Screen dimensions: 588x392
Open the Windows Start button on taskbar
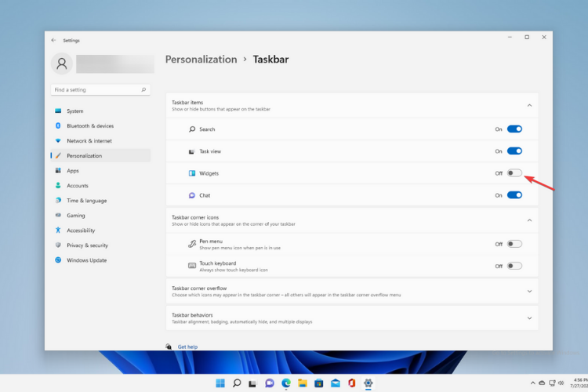(x=220, y=383)
